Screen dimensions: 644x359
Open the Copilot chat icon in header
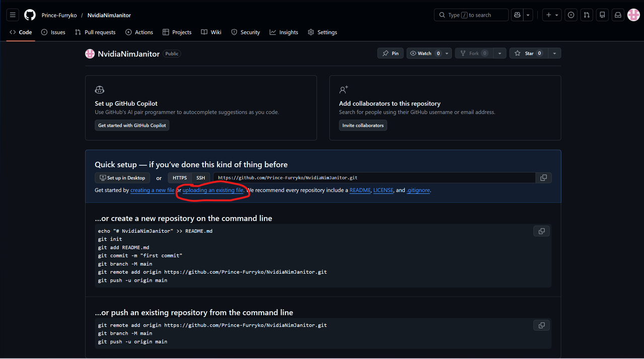517,15
